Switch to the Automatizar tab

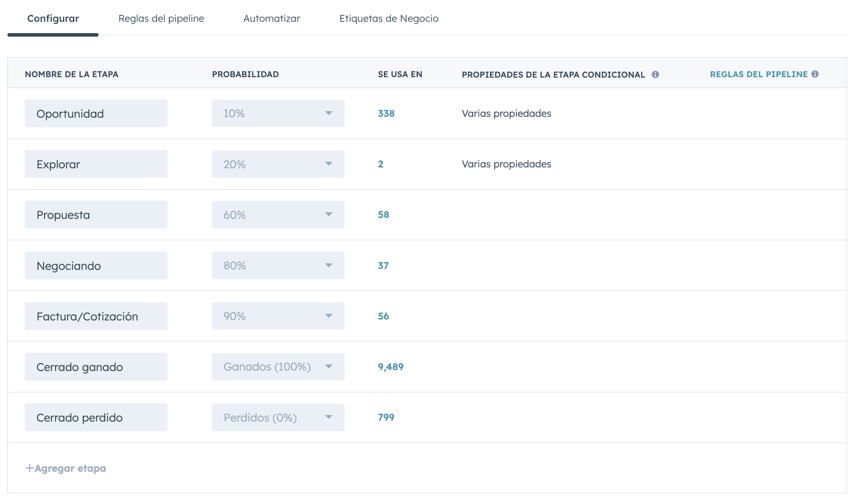(x=271, y=18)
